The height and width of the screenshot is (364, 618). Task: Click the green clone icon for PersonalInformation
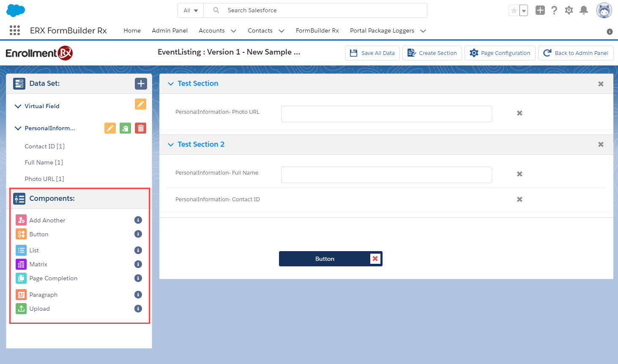point(125,128)
